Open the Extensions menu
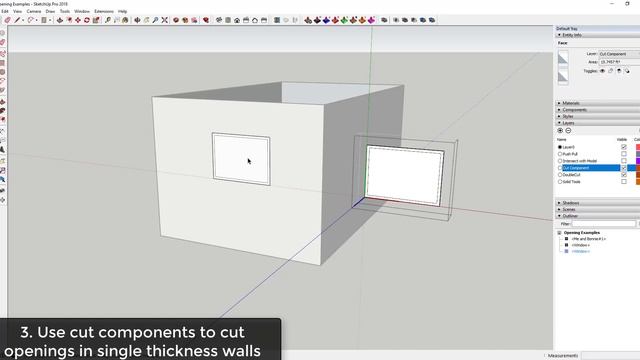 [x=104, y=11]
